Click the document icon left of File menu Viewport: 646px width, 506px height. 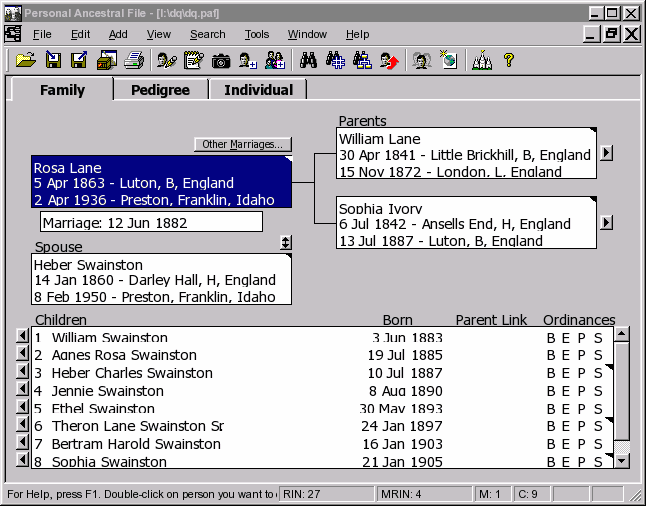pyautogui.click(x=12, y=34)
